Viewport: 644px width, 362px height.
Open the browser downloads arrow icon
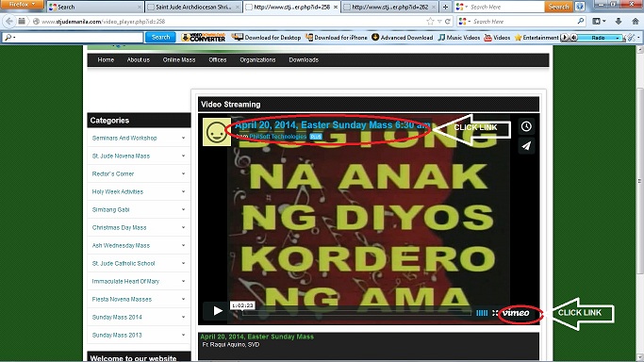pos(619,22)
